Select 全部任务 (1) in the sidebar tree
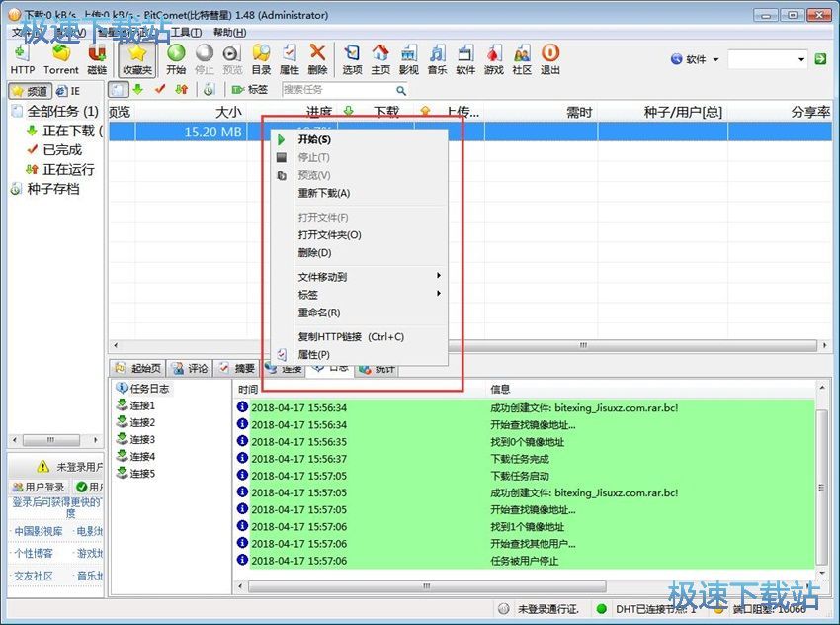This screenshot has height=625, width=840. click(x=56, y=111)
